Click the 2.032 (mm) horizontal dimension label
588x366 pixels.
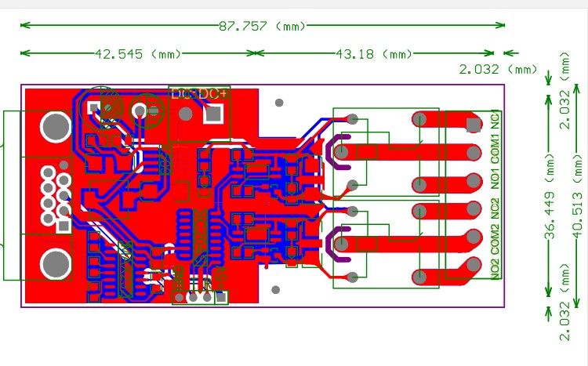(x=498, y=70)
